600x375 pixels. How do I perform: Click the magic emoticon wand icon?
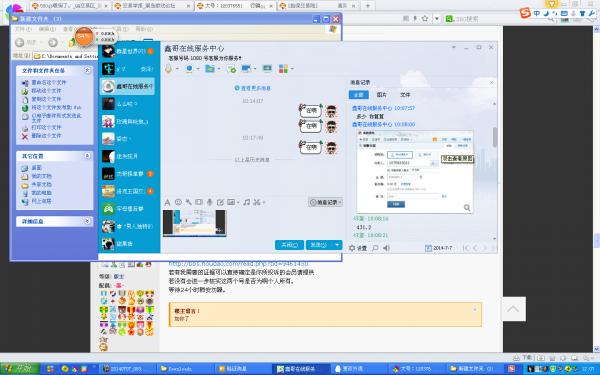point(188,202)
